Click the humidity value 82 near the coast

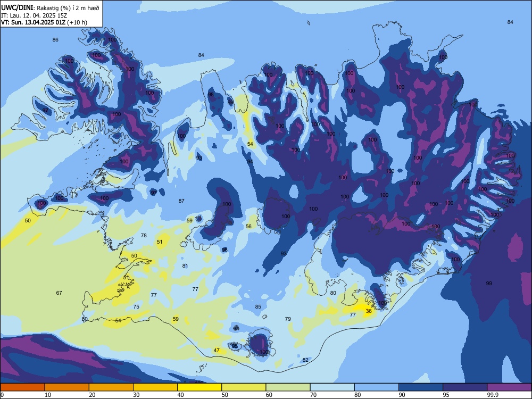click(305, 360)
